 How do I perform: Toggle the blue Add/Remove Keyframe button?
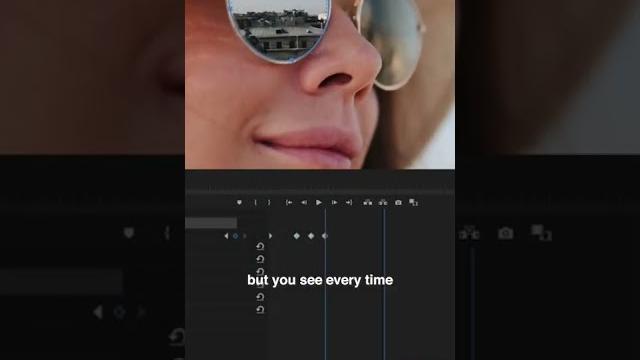pos(236,236)
